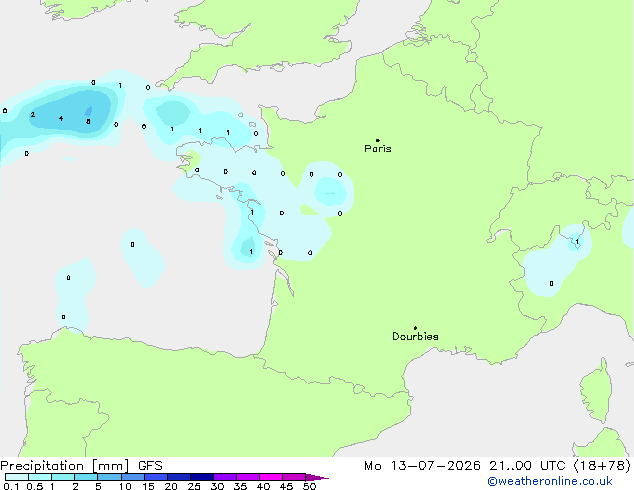Pick the 25–30 mm dark blue swatch

pyautogui.click(x=202, y=477)
